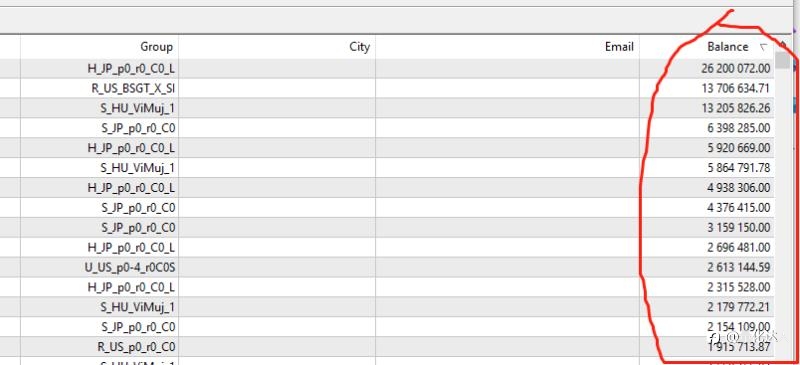
Task: Select the balance 13 205 826.26 cell
Action: click(x=707, y=108)
